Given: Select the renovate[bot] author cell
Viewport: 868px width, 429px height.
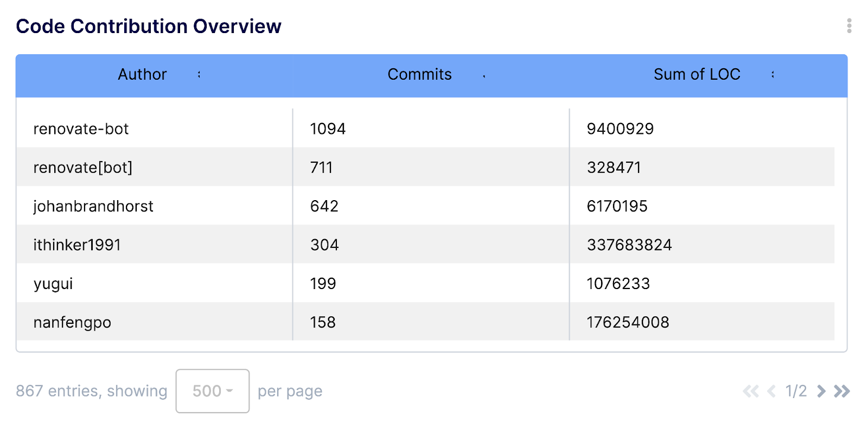Looking at the screenshot, I should [x=83, y=168].
